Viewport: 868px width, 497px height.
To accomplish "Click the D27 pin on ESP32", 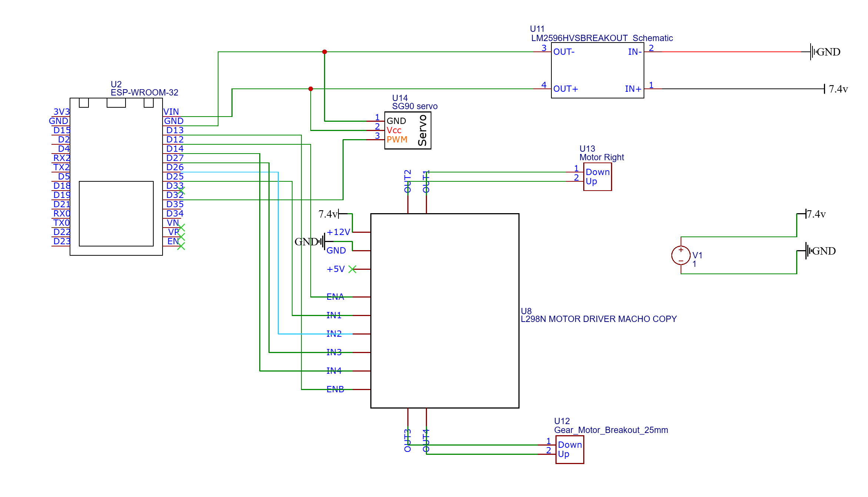I will click(x=175, y=158).
